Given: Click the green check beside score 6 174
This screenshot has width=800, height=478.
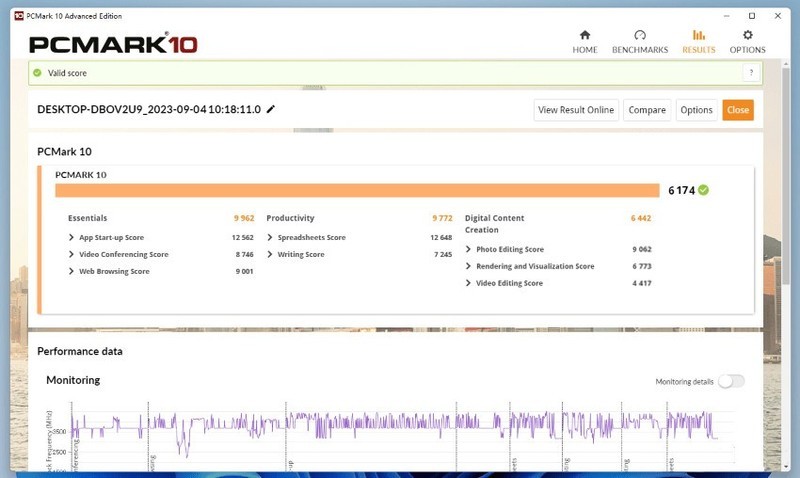Looking at the screenshot, I should [x=704, y=190].
